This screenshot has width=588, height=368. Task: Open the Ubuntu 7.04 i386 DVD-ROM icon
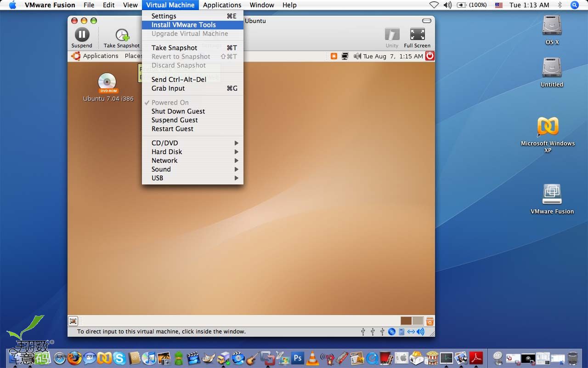(107, 87)
